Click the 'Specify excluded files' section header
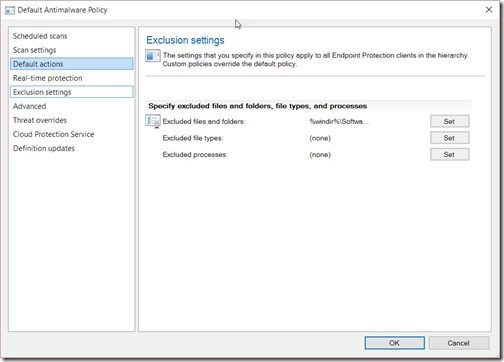This screenshot has height=362, width=504. [258, 106]
